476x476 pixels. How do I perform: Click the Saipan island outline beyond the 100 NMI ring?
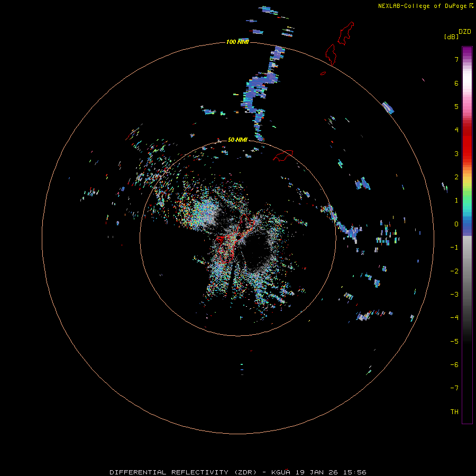346,33
